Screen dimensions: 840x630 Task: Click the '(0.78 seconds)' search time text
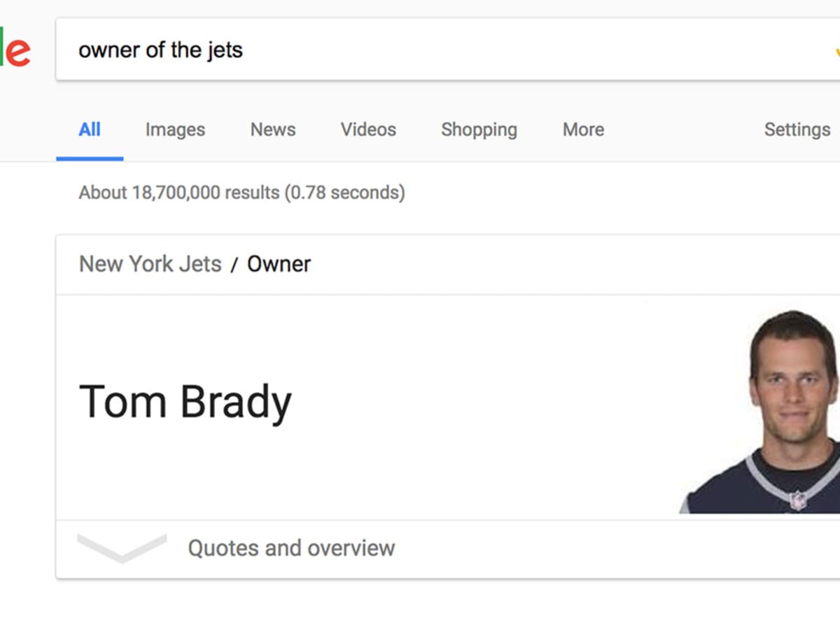pyautogui.click(x=344, y=192)
